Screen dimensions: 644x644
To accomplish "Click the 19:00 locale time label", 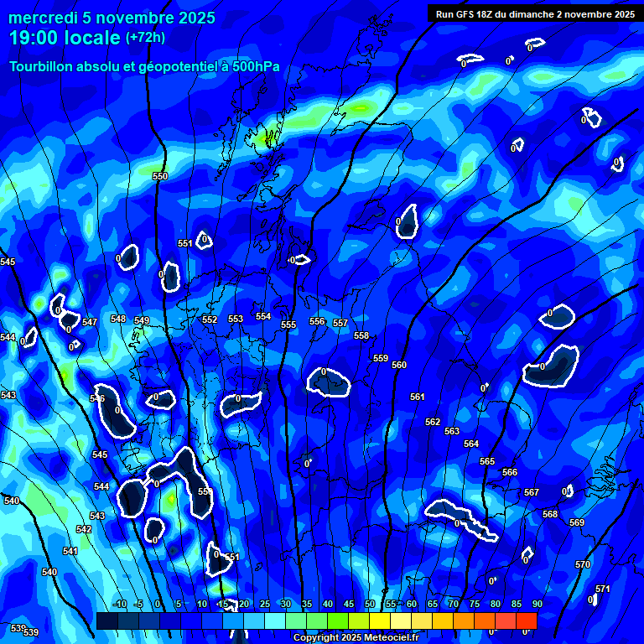I will click(x=65, y=38).
